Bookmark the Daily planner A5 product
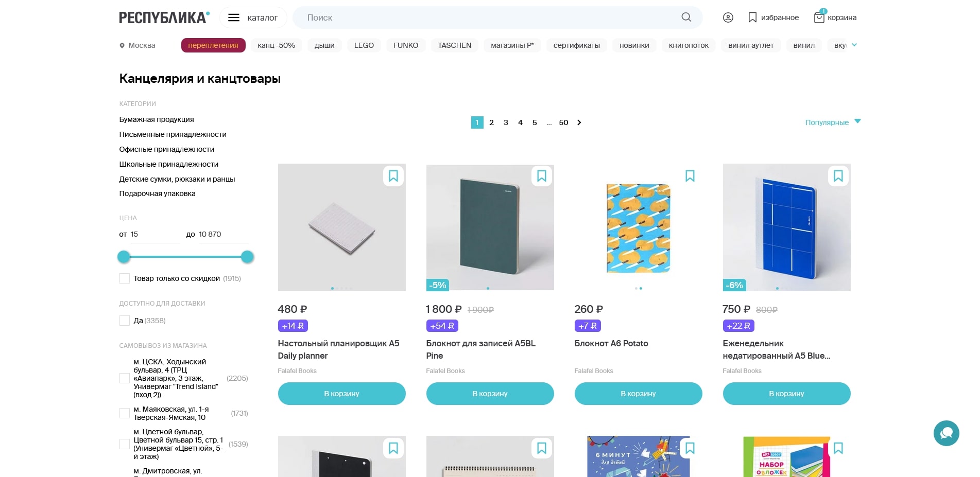This screenshot has height=477, width=980. (393, 176)
